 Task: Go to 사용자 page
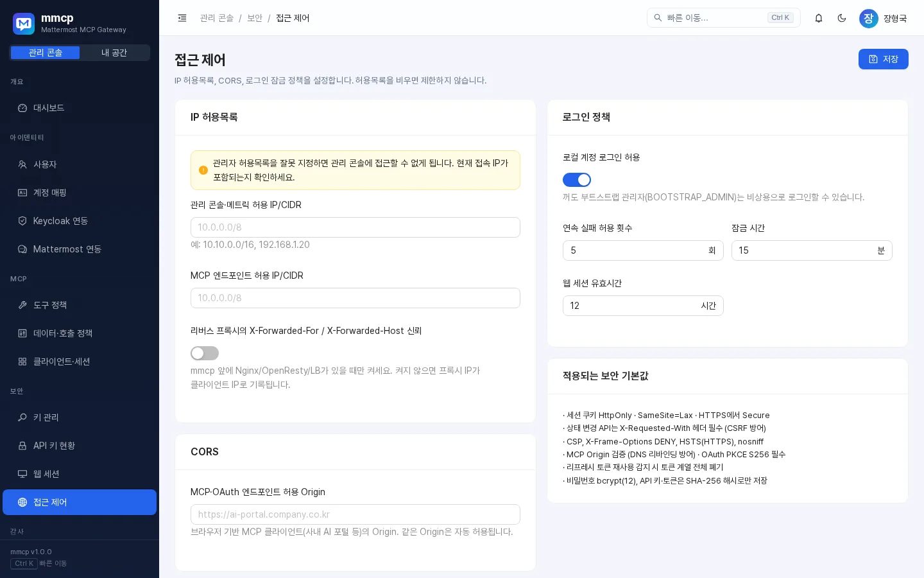click(80, 164)
